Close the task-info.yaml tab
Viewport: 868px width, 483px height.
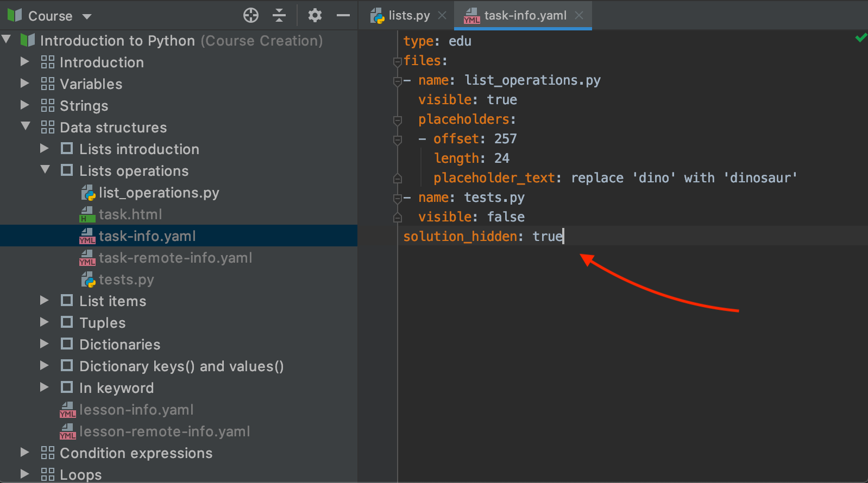click(579, 15)
